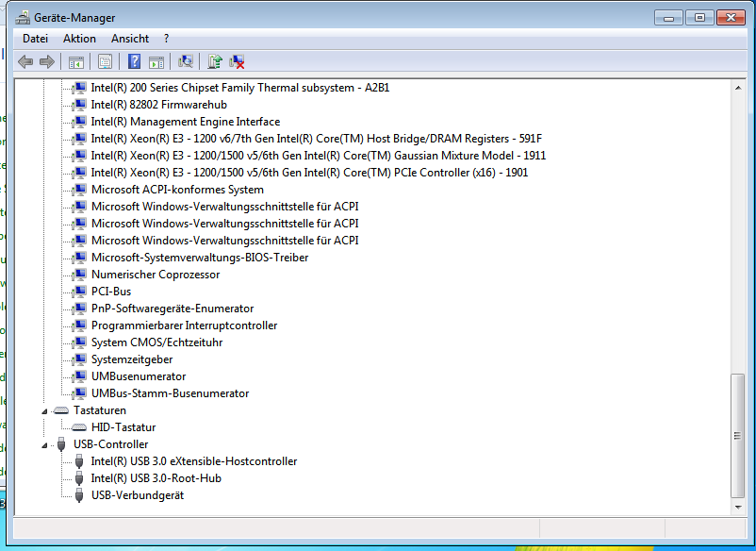
Task: Click the Update driver software toolbar icon
Action: (x=215, y=61)
